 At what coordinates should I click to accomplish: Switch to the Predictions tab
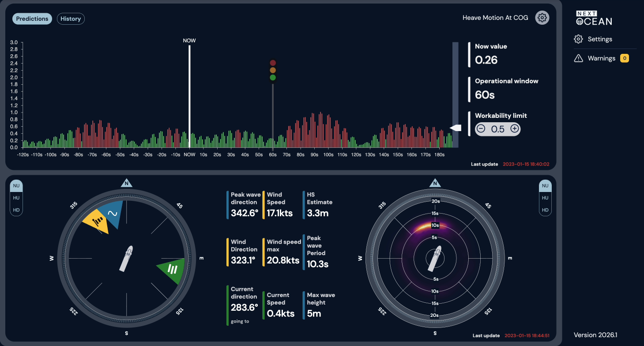(32, 19)
